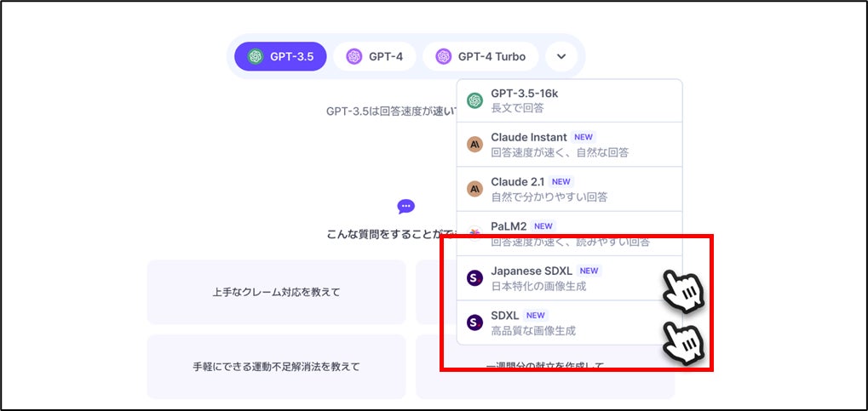Screen dimensions: 868x411
Task: Collapse the model list chevron dropdown
Action: pyautogui.click(x=561, y=56)
